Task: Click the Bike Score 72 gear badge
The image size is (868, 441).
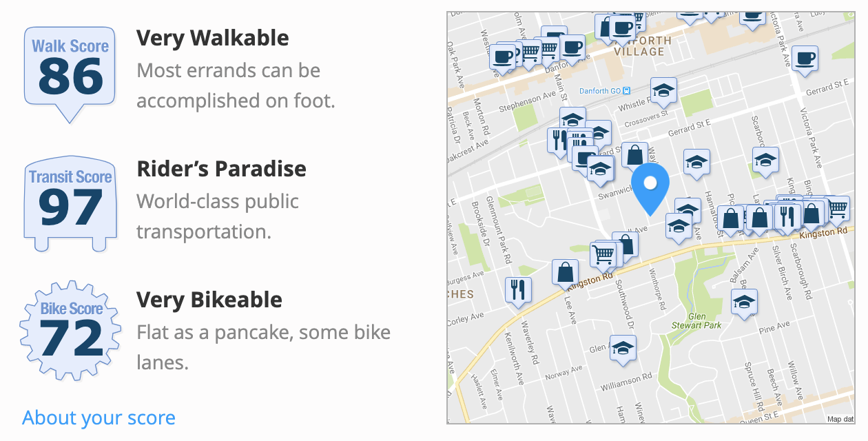Action: (70, 332)
